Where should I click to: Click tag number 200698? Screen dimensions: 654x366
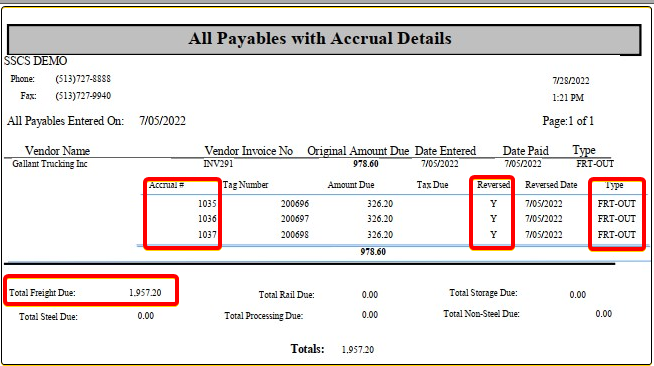[x=295, y=235]
